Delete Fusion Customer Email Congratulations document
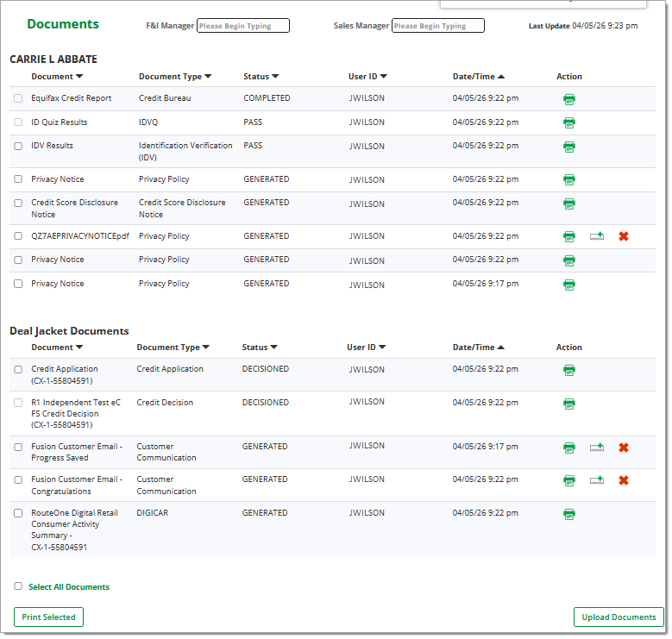This screenshot has width=672, height=639. click(x=623, y=480)
